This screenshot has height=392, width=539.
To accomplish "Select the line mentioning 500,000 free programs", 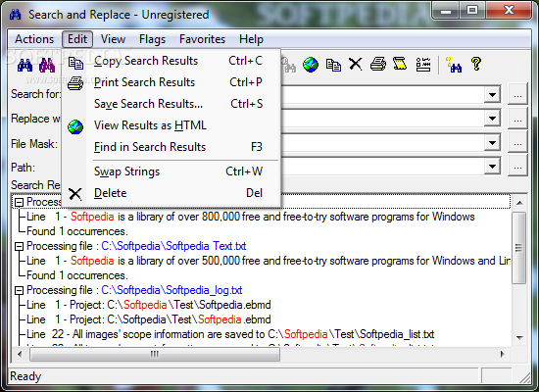I will click(x=269, y=261).
